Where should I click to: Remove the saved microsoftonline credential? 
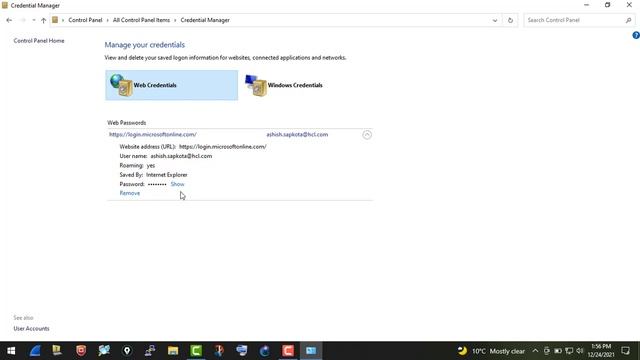tap(129, 193)
